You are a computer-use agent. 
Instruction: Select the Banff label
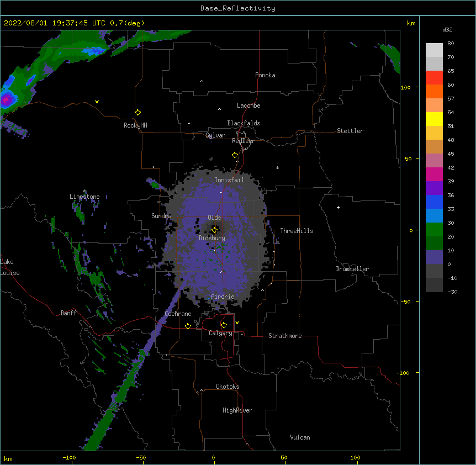click(x=68, y=313)
